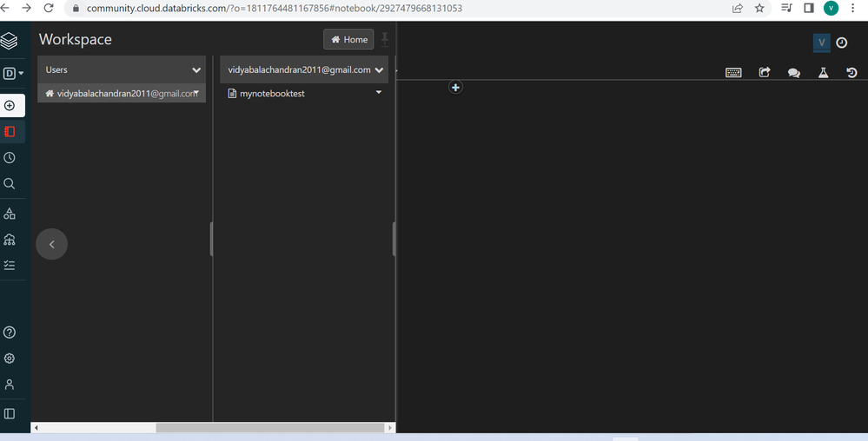This screenshot has height=441, width=868.
Task: Open the Recents clock icon in sidebar
Action: [x=10, y=158]
